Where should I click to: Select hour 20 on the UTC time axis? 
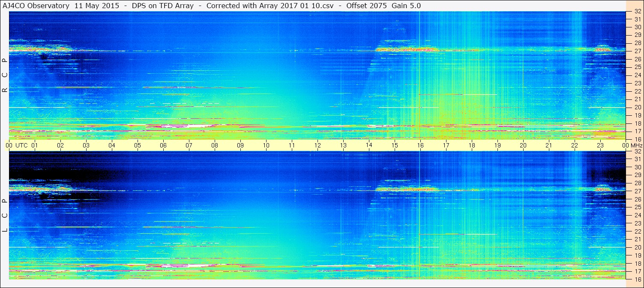pyautogui.click(x=523, y=145)
